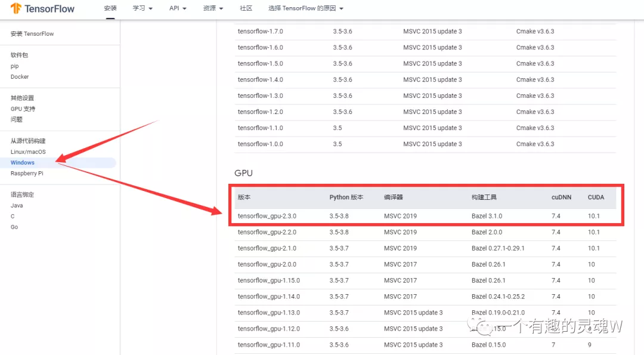This screenshot has width=644, height=355.
Task: Click the tensorflow_gpu-1.11.0 cell
Action: [268, 345]
